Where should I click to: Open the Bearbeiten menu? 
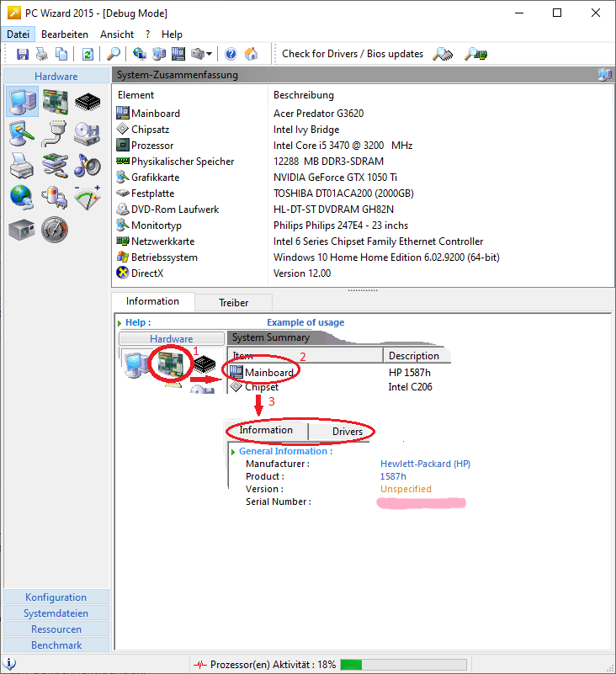click(x=65, y=34)
